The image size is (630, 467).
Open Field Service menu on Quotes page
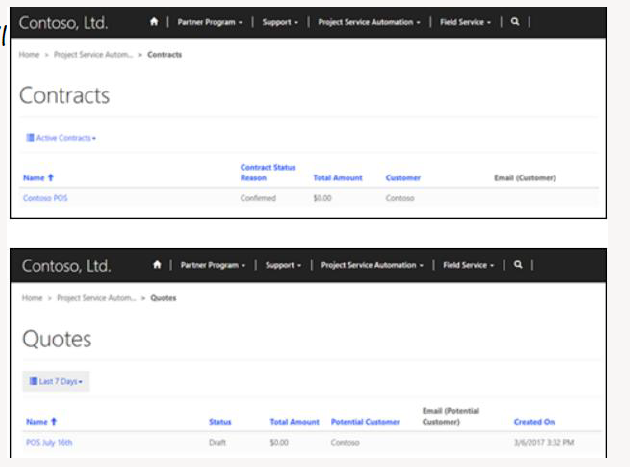[x=468, y=265]
